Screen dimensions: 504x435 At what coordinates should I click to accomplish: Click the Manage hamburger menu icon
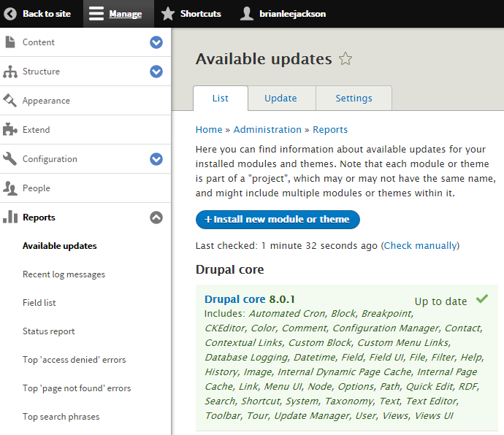96,14
